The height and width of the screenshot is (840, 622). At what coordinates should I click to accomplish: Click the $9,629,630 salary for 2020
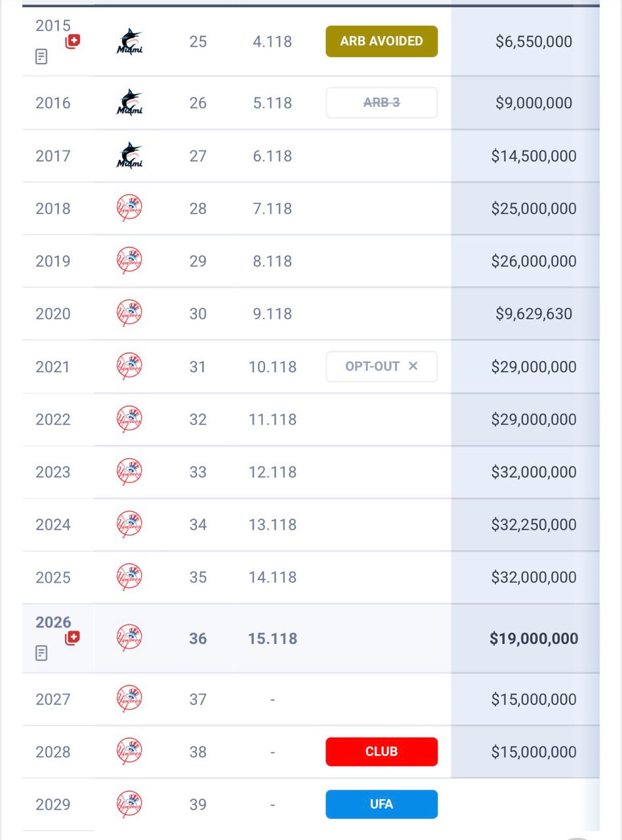tap(534, 314)
